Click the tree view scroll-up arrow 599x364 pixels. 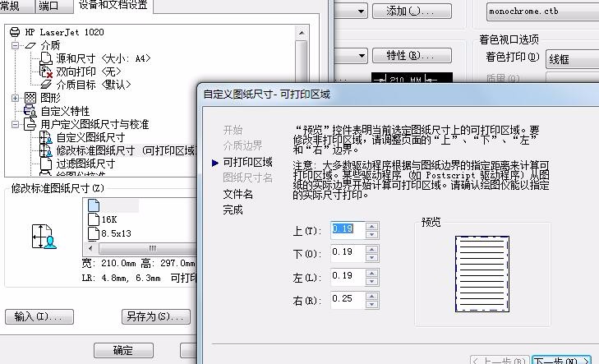[302, 33]
